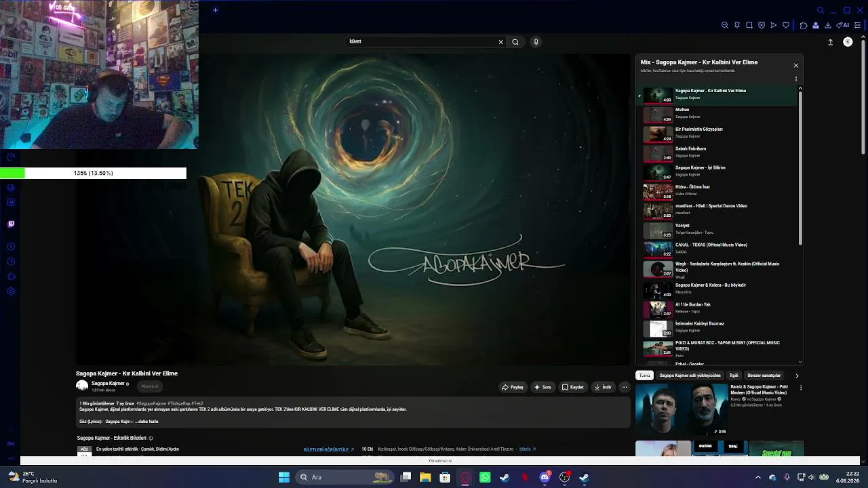Open the browser profile icon
This screenshot has width=868, height=488.
[x=816, y=25]
